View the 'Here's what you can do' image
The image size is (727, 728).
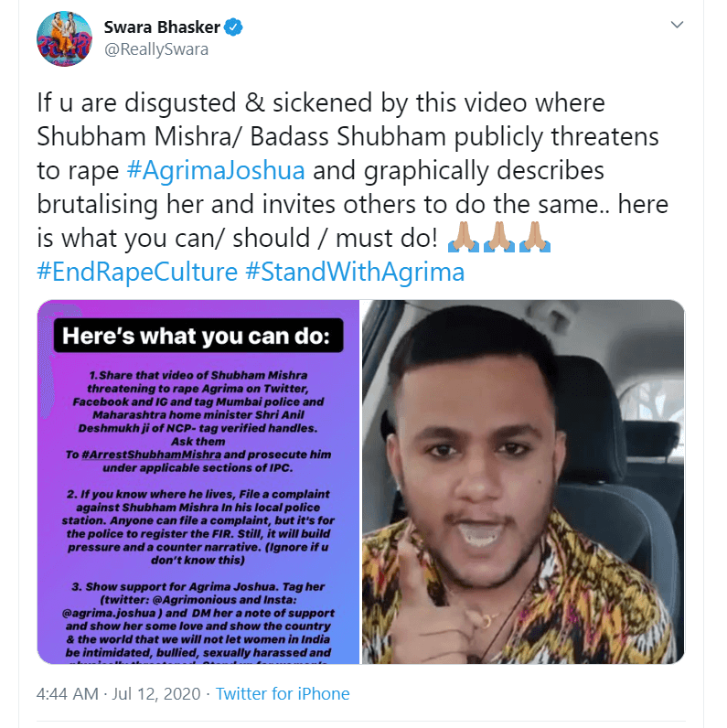click(x=198, y=481)
